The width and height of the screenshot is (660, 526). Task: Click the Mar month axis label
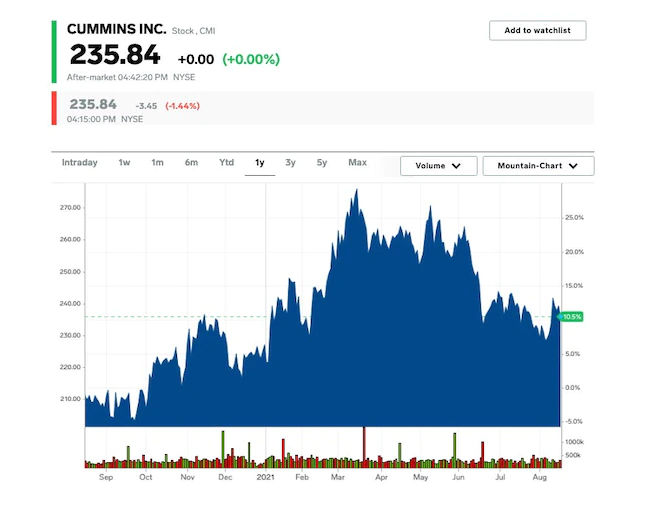click(x=338, y=477)
